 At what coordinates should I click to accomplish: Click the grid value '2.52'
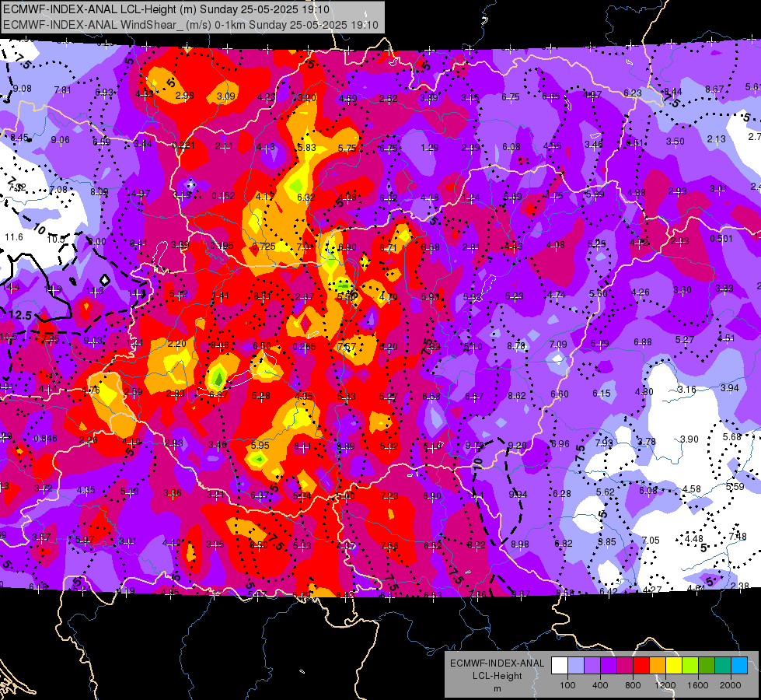[x=389, y=99]
